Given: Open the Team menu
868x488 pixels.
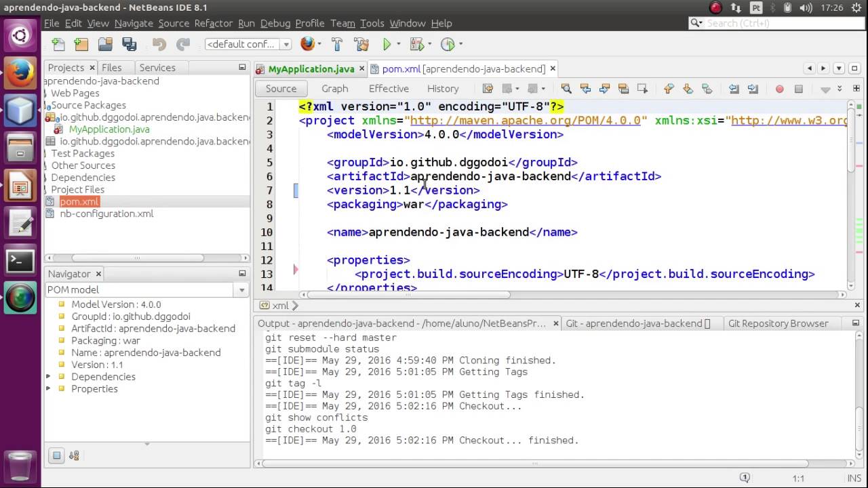Looking at the screenshot, I should coord(342,23).
